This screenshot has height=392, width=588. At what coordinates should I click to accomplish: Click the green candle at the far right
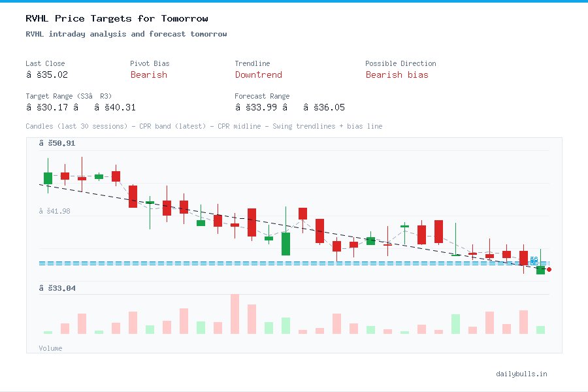click(541, 269)
